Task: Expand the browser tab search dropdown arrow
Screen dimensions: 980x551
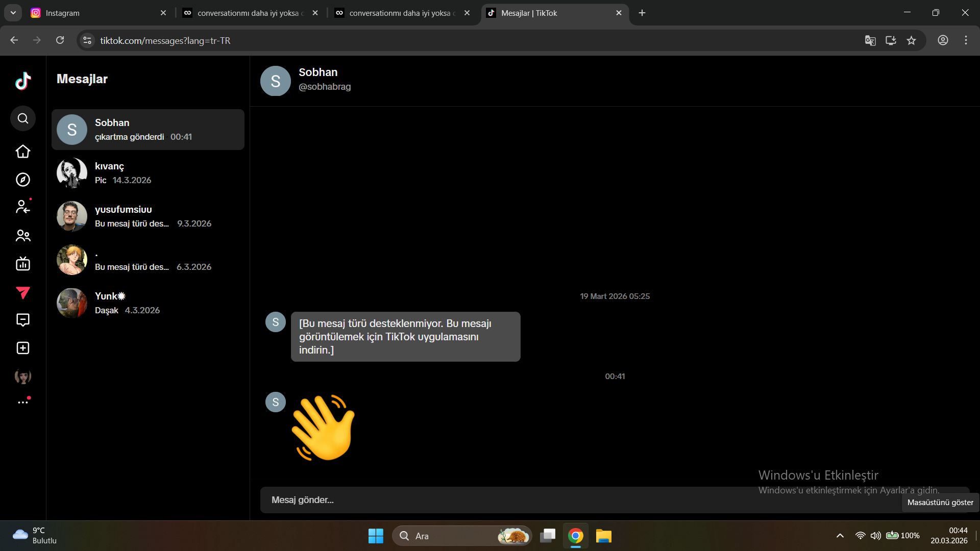Action: click(13, 13)
